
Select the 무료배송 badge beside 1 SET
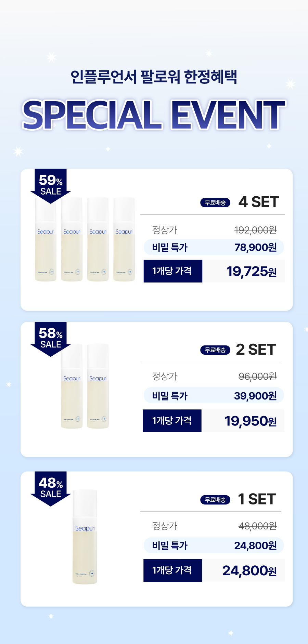(x=215, y=500)
